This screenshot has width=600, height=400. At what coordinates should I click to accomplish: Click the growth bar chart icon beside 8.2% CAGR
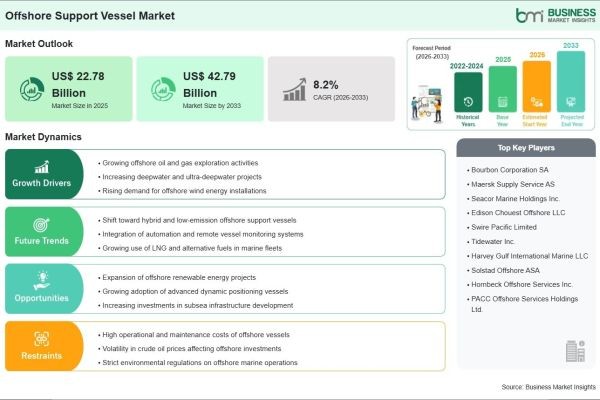coord(294,90)
